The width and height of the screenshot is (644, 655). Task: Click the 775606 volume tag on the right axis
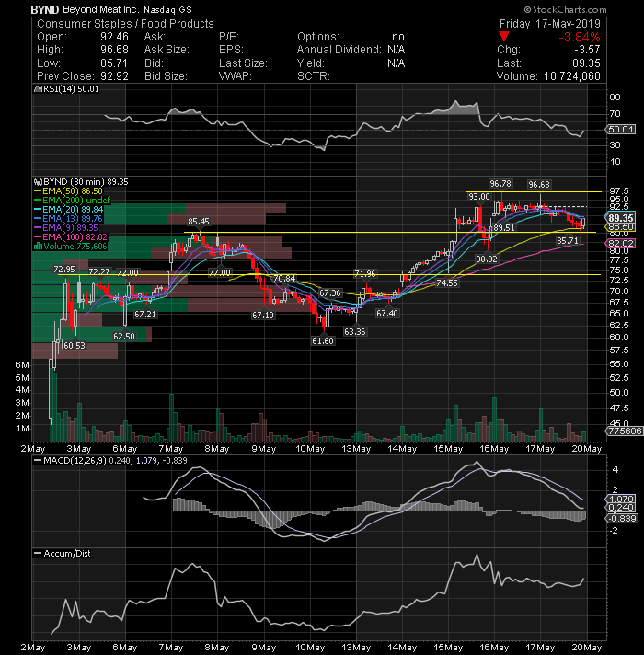point(625,431)
